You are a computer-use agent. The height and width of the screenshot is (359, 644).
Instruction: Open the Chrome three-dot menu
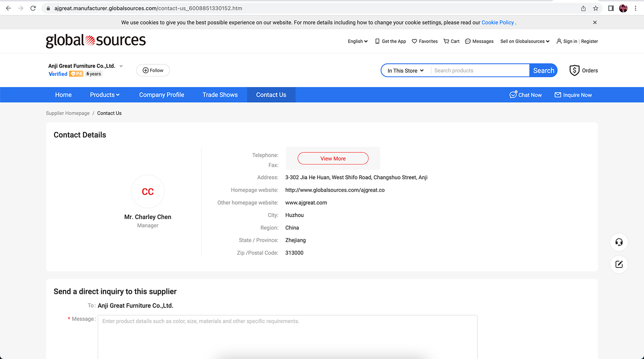636,8
